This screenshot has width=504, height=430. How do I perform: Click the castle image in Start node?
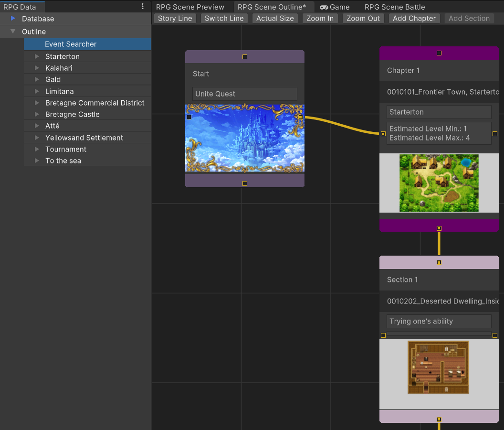(x=245, y=138)
